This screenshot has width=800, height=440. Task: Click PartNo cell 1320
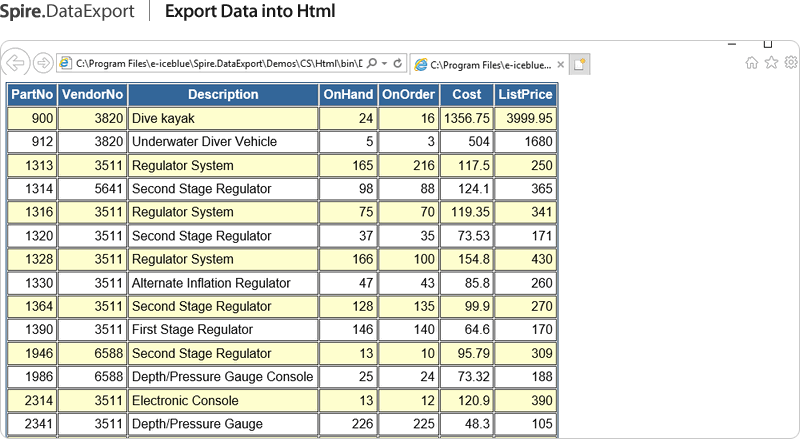click(x=32, y=236)
